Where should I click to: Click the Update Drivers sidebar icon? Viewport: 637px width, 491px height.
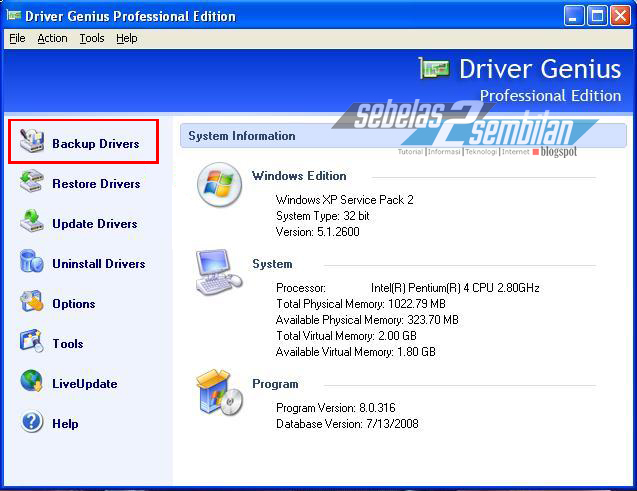pyautogui.click(x=32, y=221)
